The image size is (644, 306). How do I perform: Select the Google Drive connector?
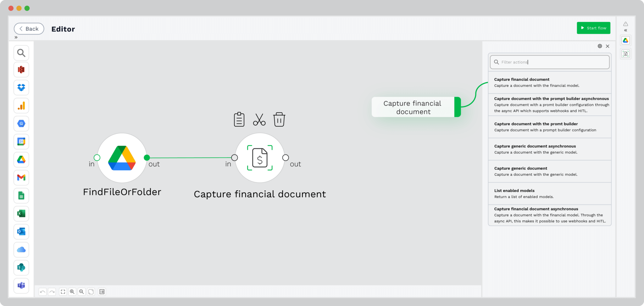[x=21, y=159]
